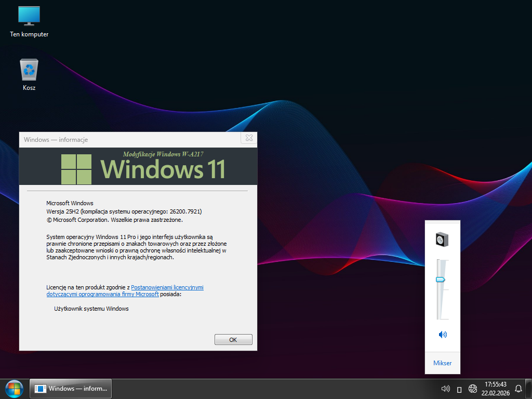Click the speaker device icon in volume popup
The height and width of the screenshot is (399, 532).
[x=442, y=240]
